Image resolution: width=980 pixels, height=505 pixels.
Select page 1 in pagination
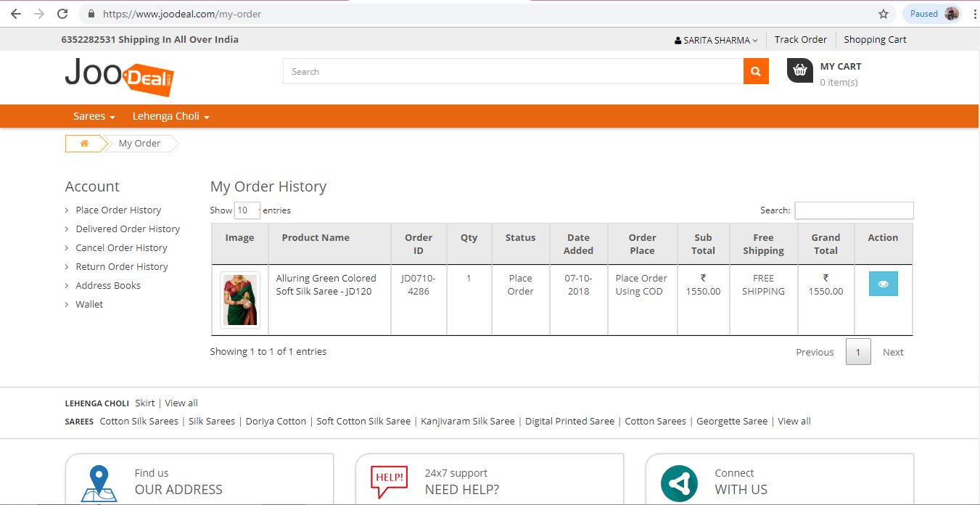click(858, 352)
